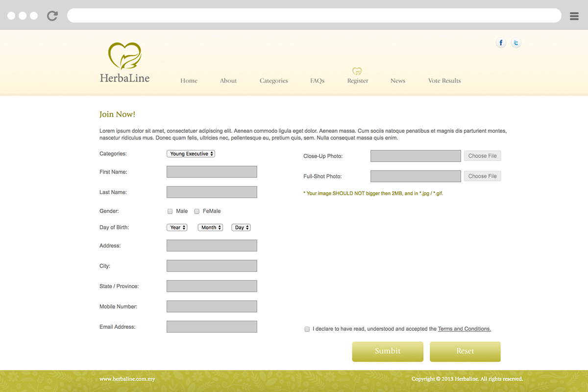Expand the Month dropdown
588x392 pixels.
210,227
